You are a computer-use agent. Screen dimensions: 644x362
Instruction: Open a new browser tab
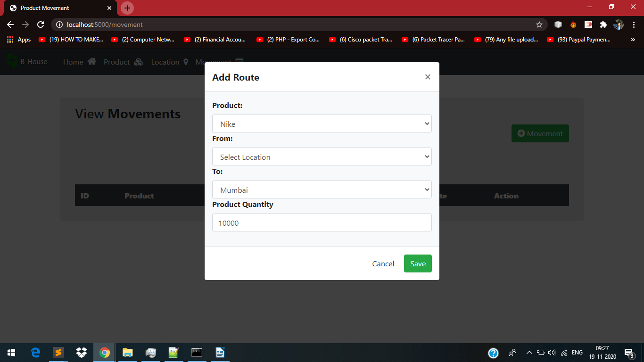point(127,8)
